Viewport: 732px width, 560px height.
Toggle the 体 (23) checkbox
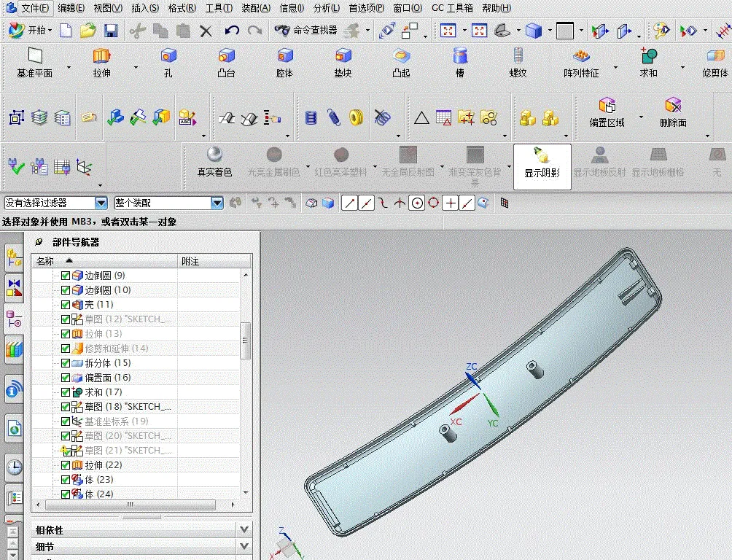pos(66,480)
